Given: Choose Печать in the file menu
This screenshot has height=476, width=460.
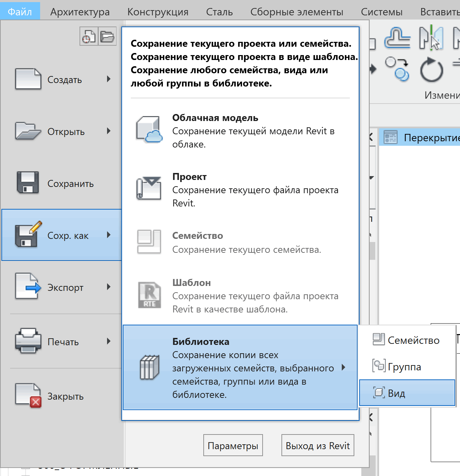Looking at the screenshot, I should pos(62,342).
